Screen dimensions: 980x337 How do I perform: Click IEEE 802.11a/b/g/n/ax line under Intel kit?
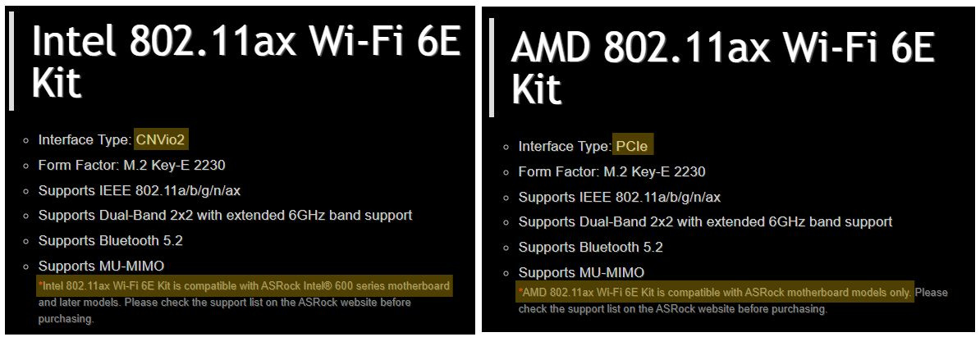tap(140, 190)
